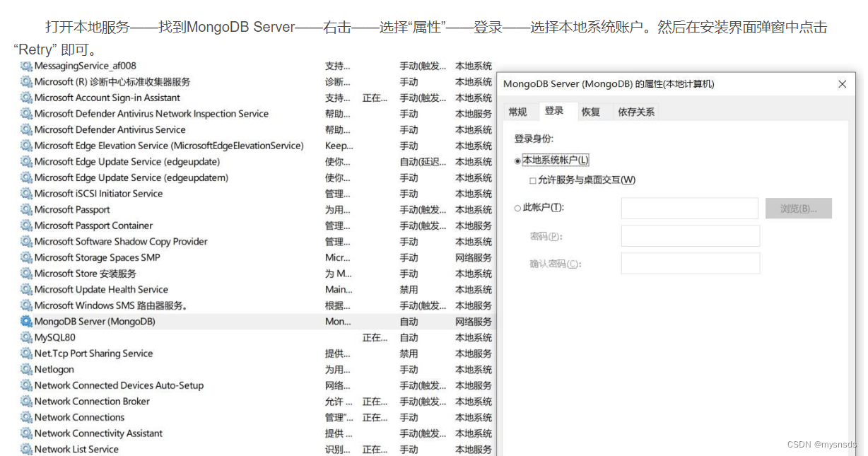Click gear icon of Microsoft (R) 诊断中心标准收集器服务
Screen dimensions: 868x456
[x=27, y=82]
